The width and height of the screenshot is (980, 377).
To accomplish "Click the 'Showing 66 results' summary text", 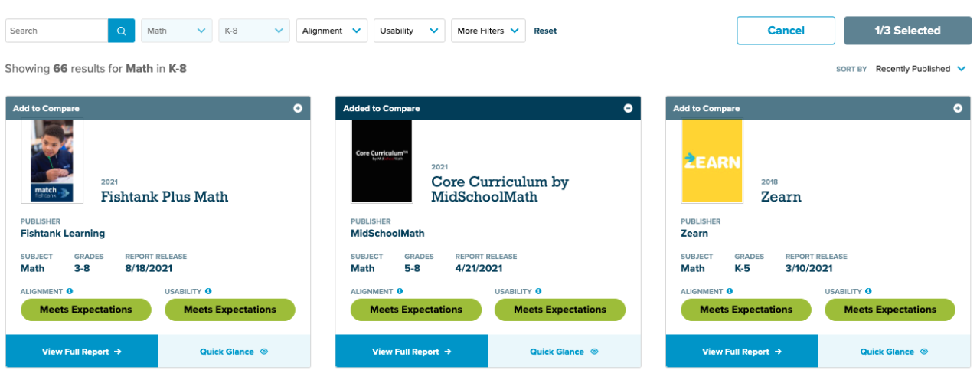I will [96, 68].
